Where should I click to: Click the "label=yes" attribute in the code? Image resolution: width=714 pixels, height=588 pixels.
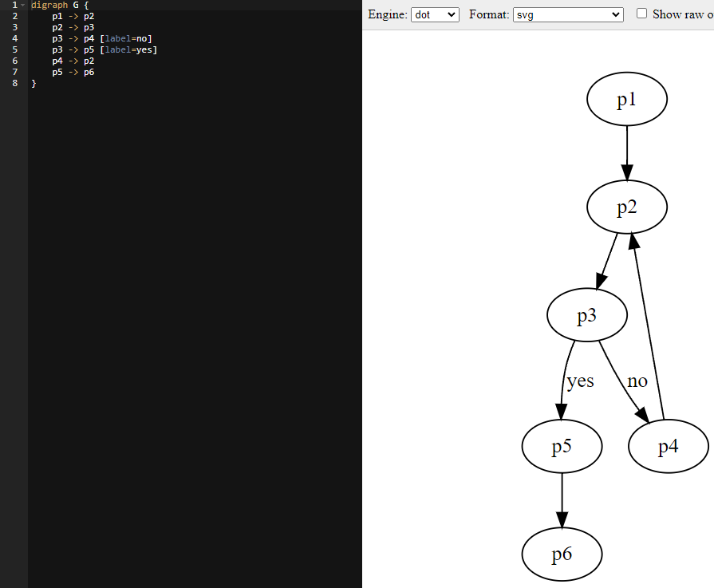[128, 49]
